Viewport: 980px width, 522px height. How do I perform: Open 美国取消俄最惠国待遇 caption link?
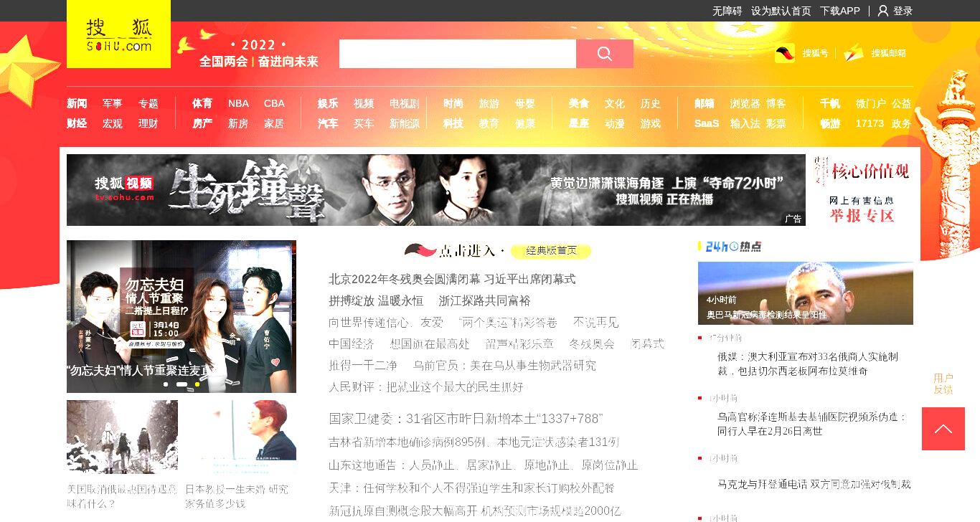122,496
